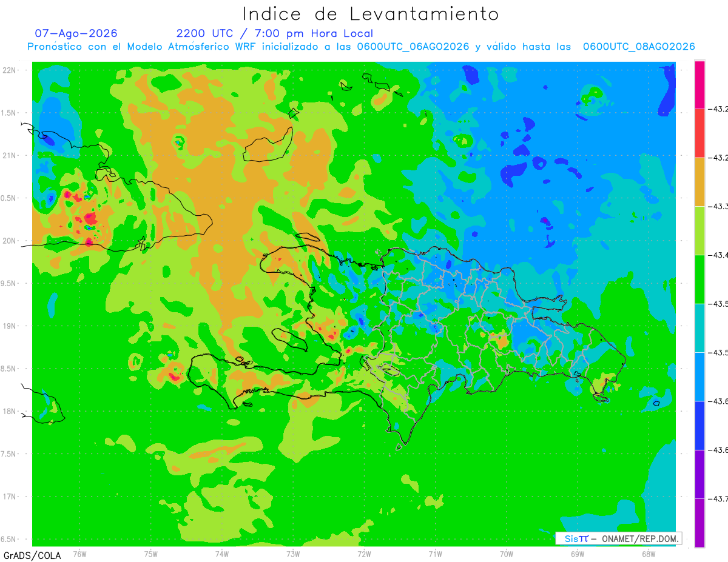This screenshot has width=728, height=562.
Task: Choose the orange legend swatch
Action: (x=699, y=182)
